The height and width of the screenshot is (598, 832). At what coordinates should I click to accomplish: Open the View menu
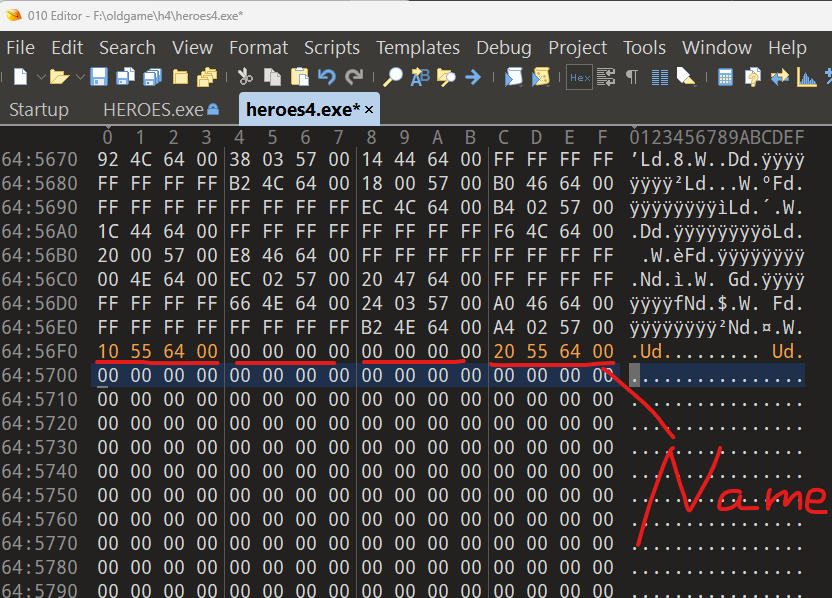[193, 48]
